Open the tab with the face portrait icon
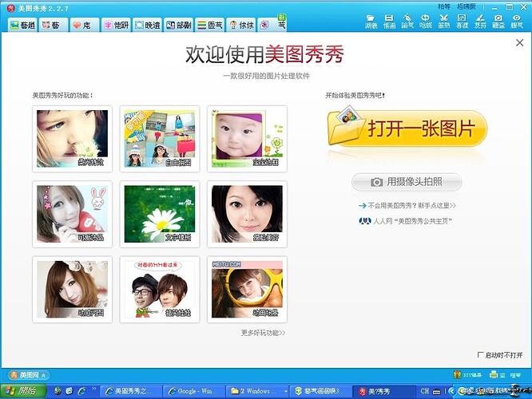 [53, 25]
